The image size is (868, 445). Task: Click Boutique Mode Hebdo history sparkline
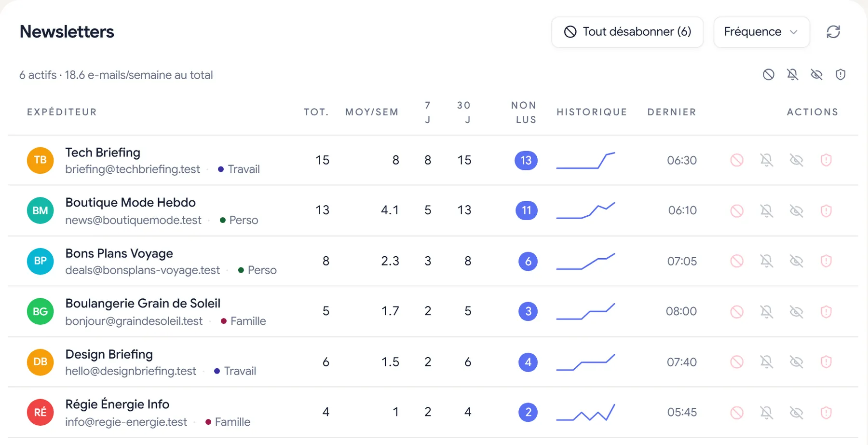pos(585,211)
